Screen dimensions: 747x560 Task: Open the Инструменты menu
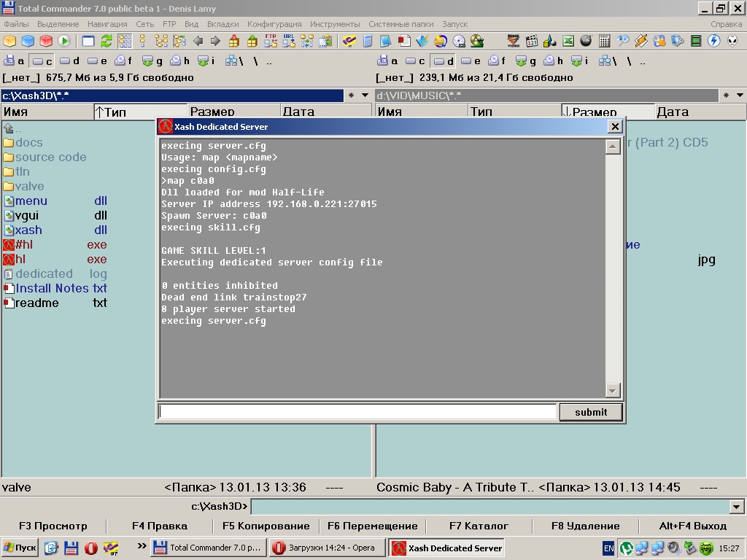tap(335, 24)
